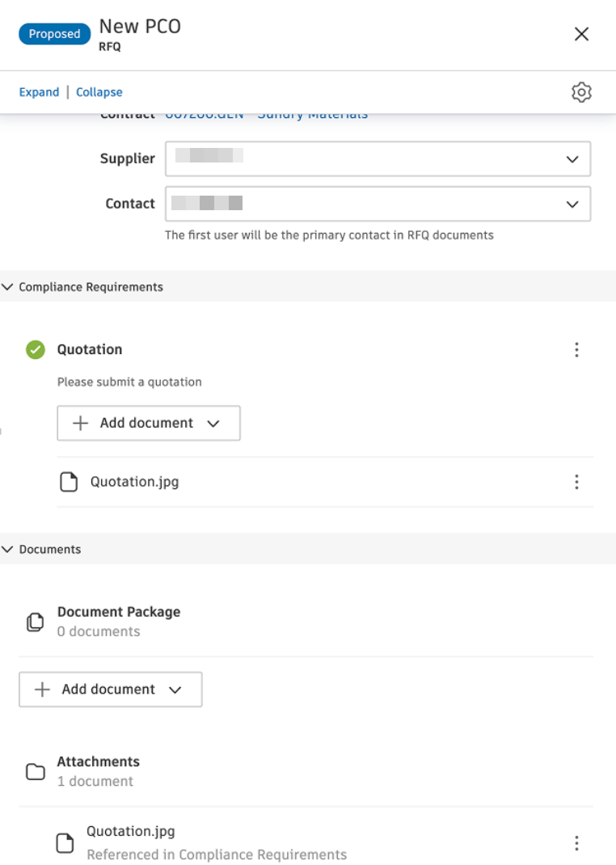The width and height of the screenshot is (616, 865).
Task: Close the New PCO panel
Action: [581, 34]
